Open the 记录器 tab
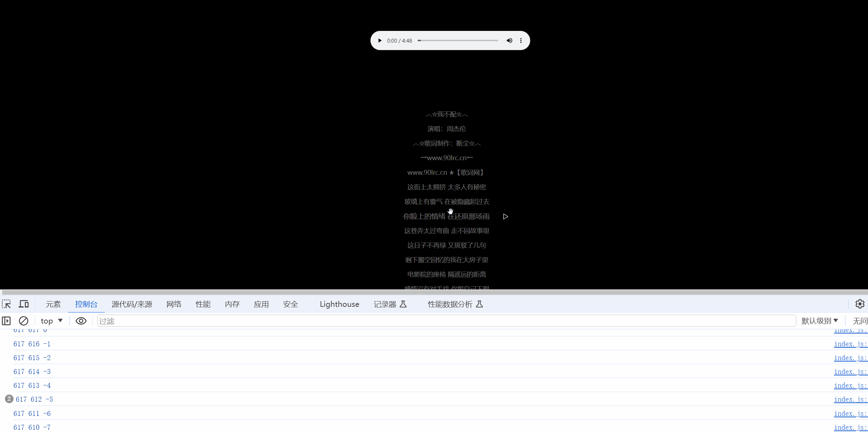 click(390, 304)
